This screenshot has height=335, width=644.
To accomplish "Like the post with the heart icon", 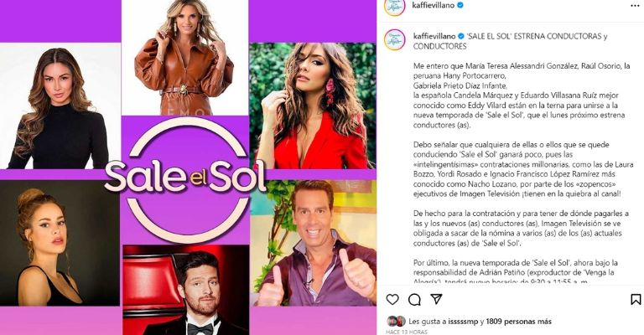I will (x=392, y=300).
